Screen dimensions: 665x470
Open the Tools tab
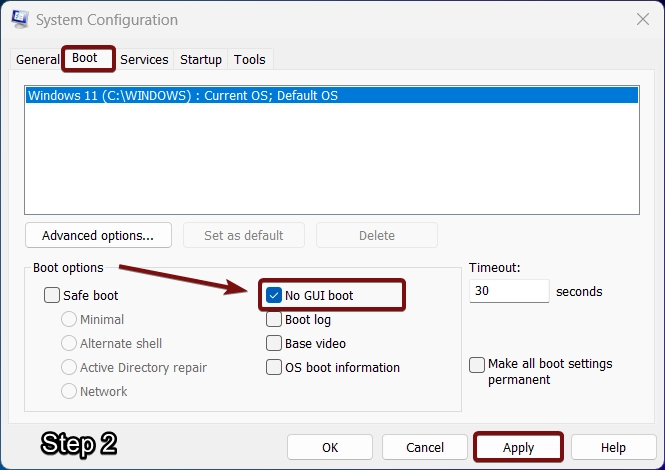[250, 59]
